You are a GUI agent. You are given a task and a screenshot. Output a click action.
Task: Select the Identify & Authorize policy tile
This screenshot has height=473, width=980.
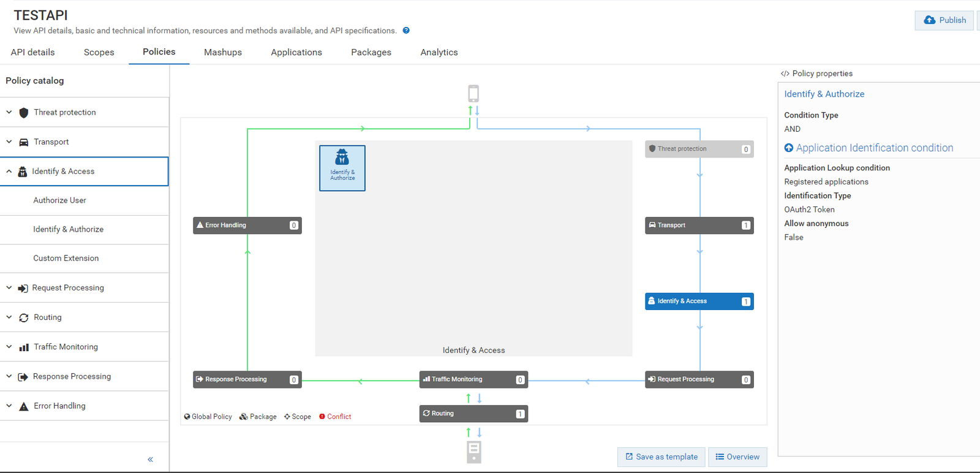click(342, 168)
